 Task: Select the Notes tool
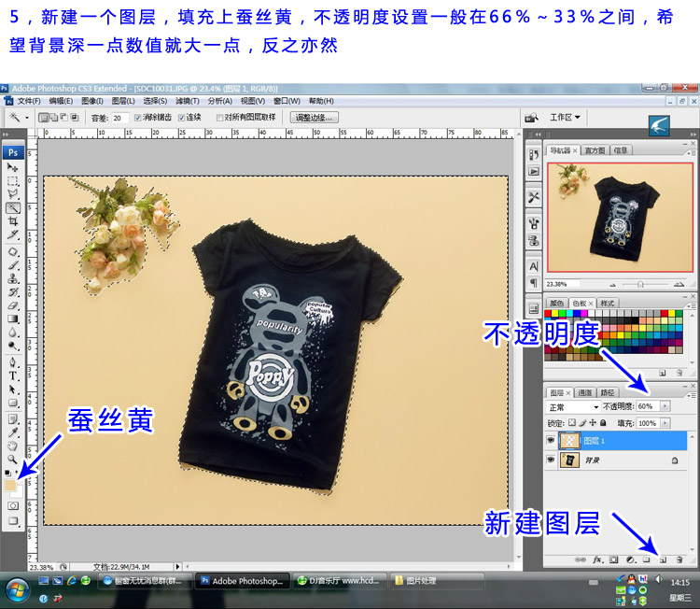(x=12, y=419)
